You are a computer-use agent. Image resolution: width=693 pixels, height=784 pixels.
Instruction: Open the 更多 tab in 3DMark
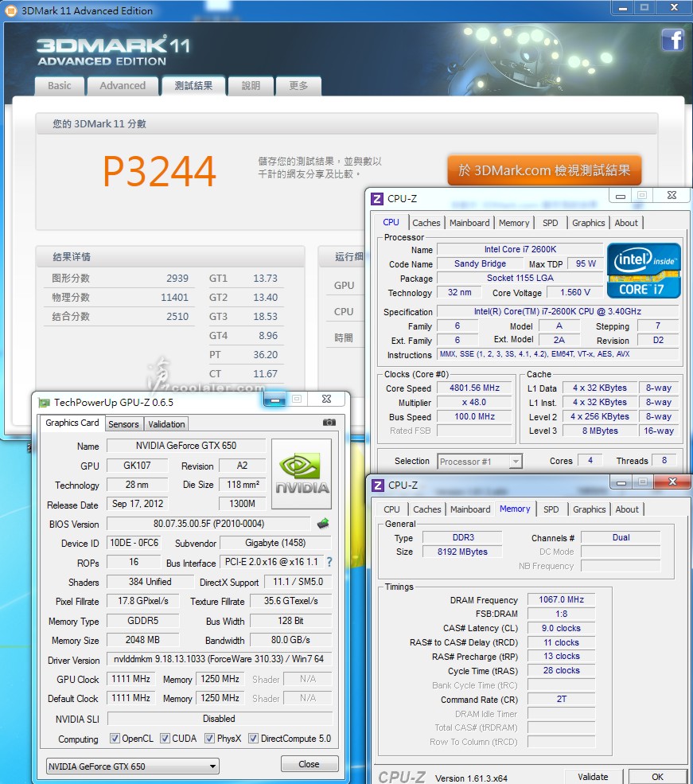click(298, 85)
